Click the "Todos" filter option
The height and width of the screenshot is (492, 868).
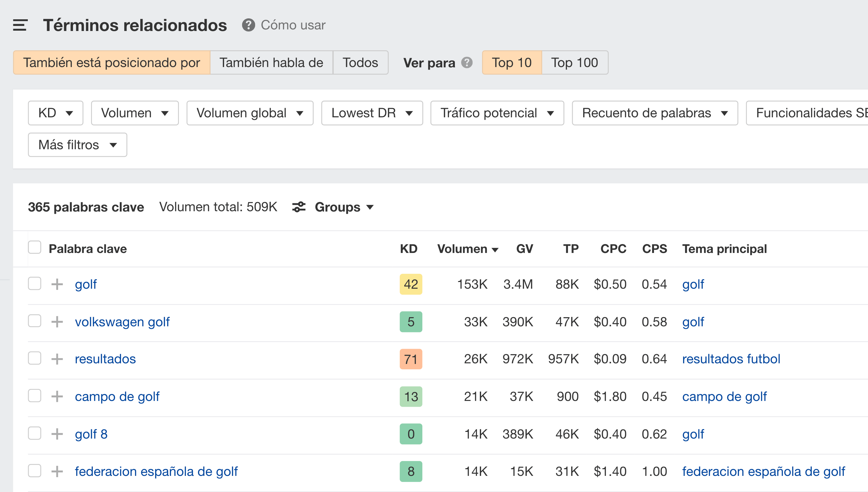pos(360,62)
